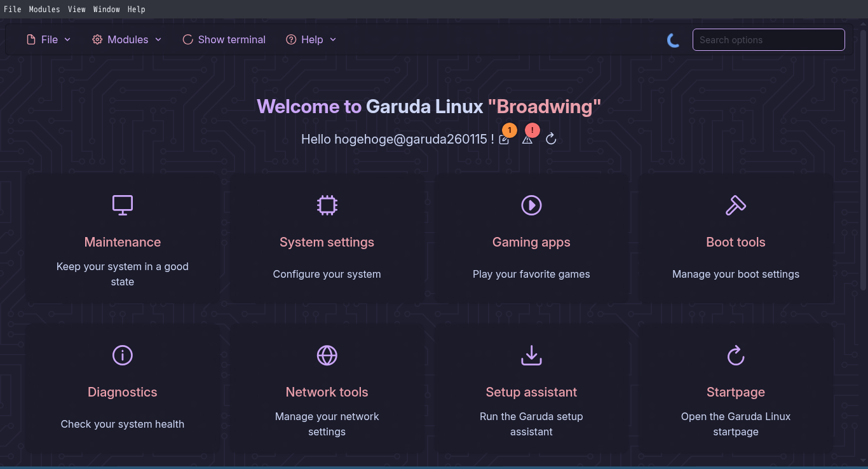The width and height of the screenshot is (868, 469).
Task: Open the View menu
Action: point(77,9)
